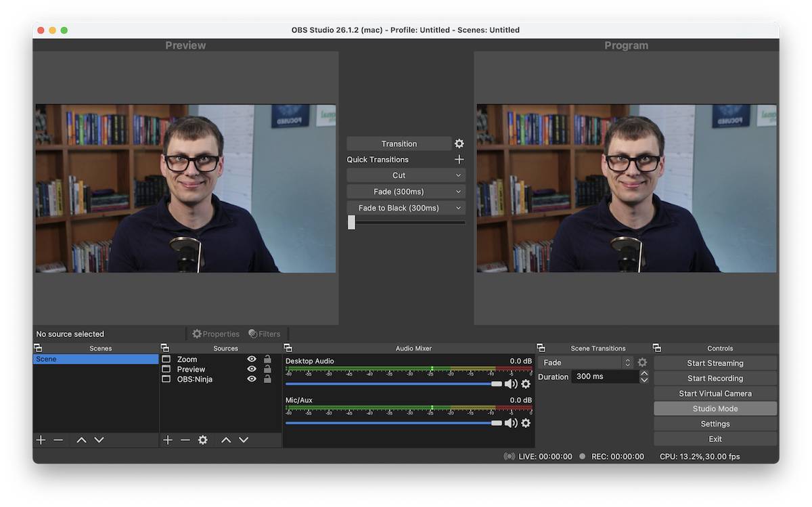This screenshot has height=507, width=812.
Task: Hide the OBS:Ninja source with eye icon
Action: [252, 379]
